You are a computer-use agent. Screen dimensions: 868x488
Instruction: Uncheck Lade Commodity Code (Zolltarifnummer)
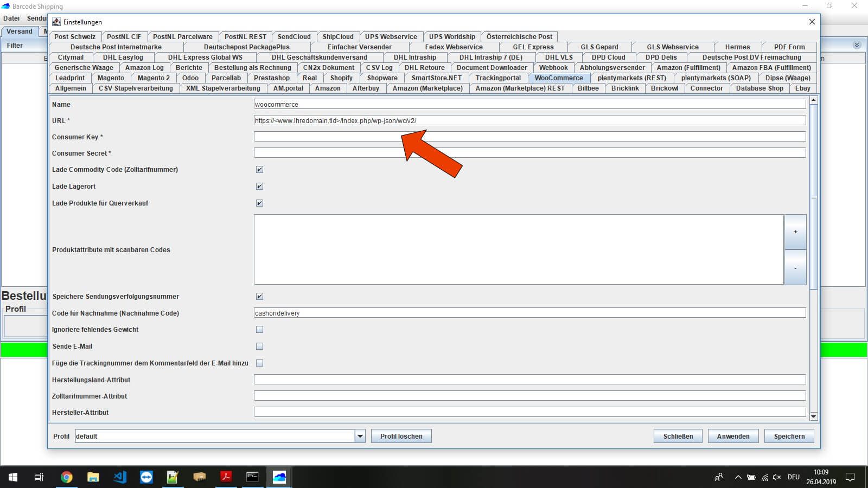tap(259, 170)
